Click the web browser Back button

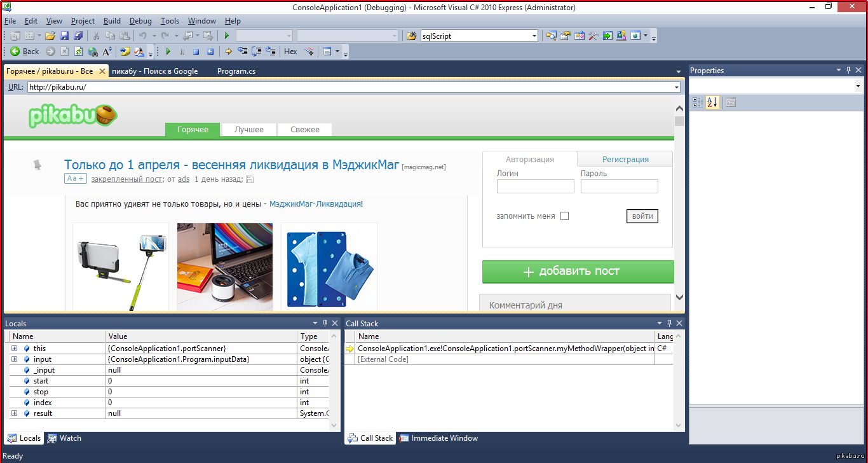pos(24,52)
